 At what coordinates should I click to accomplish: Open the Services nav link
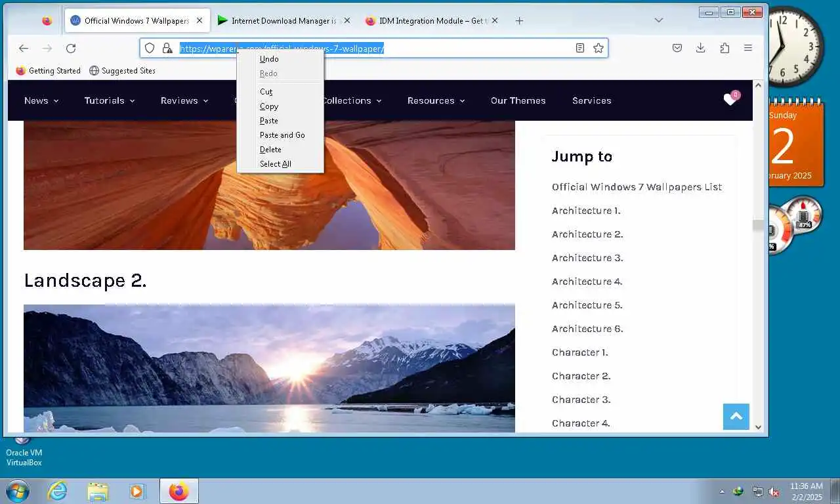(591, 100)
